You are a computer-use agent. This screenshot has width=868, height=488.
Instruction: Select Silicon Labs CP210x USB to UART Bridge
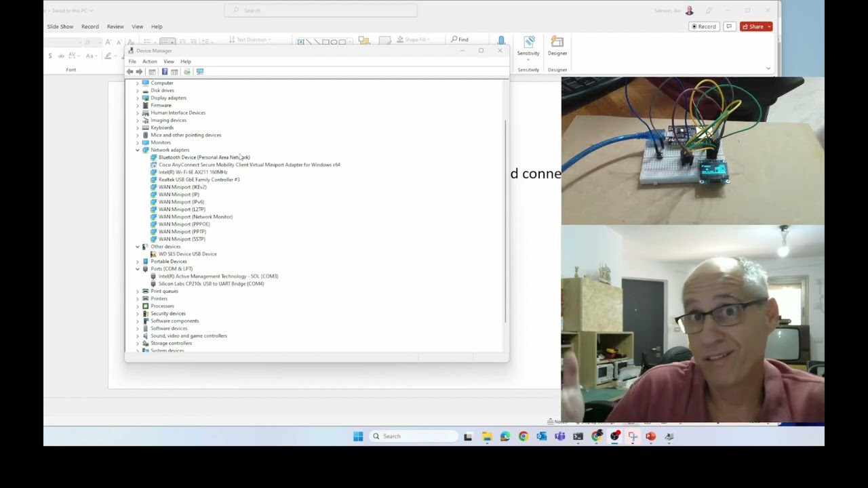[x=211, y=284]
